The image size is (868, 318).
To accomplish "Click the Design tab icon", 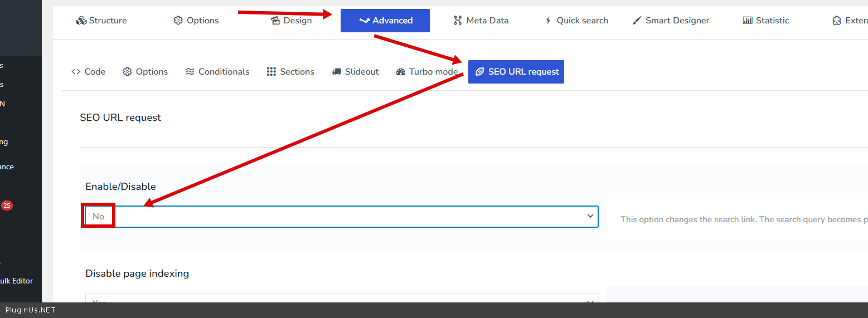I will click(x=275, y=21).
